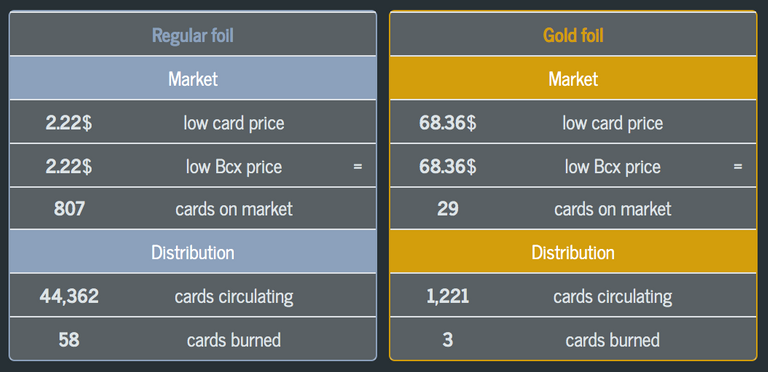Click the equals icon in Regular foil Bcx row
The height and width of the screenshot is (372, 768).
tap(358, 166)
